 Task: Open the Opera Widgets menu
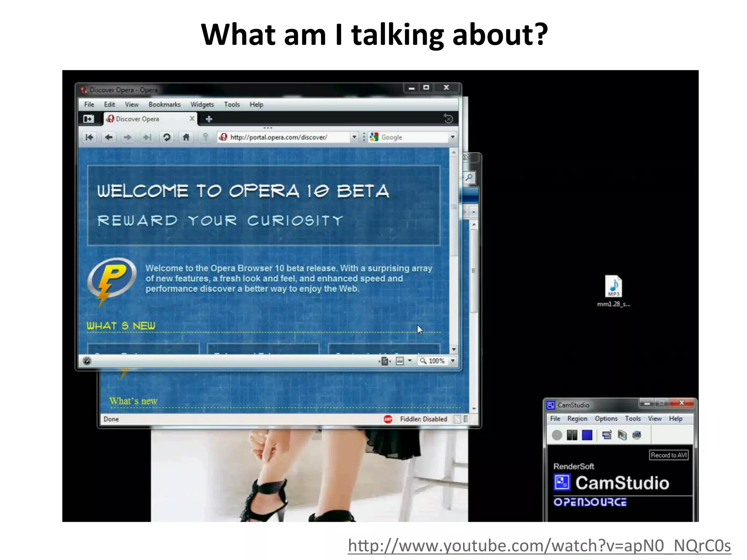point(202,105)
